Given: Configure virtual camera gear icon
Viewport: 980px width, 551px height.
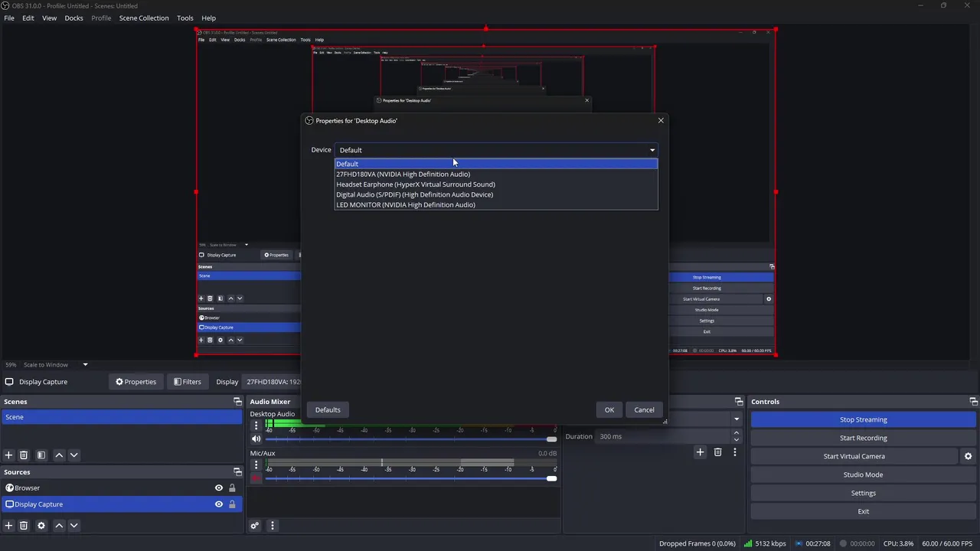Looking at the screenshot, I should click(968, 456).
